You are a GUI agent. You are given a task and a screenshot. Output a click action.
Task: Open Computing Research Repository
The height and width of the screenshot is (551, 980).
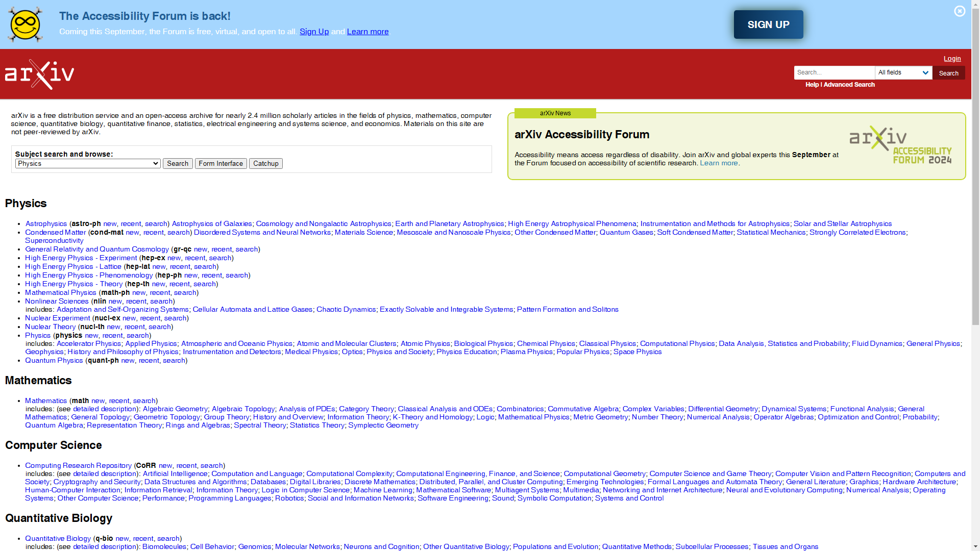point(78,466)
